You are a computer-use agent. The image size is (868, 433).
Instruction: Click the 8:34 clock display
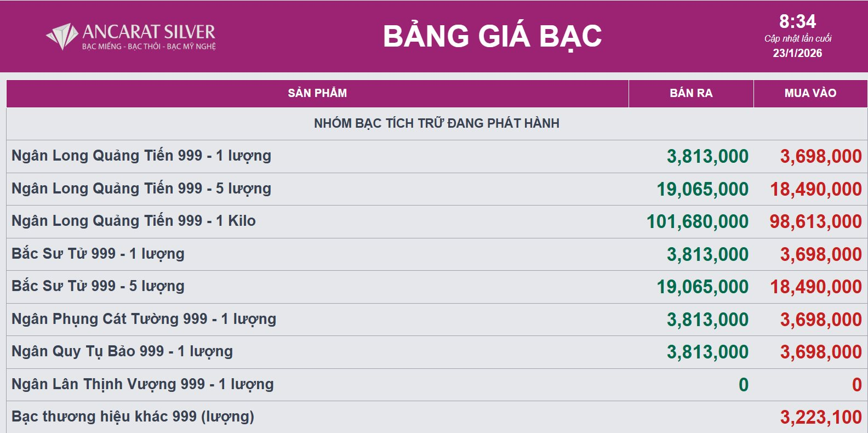797,21
